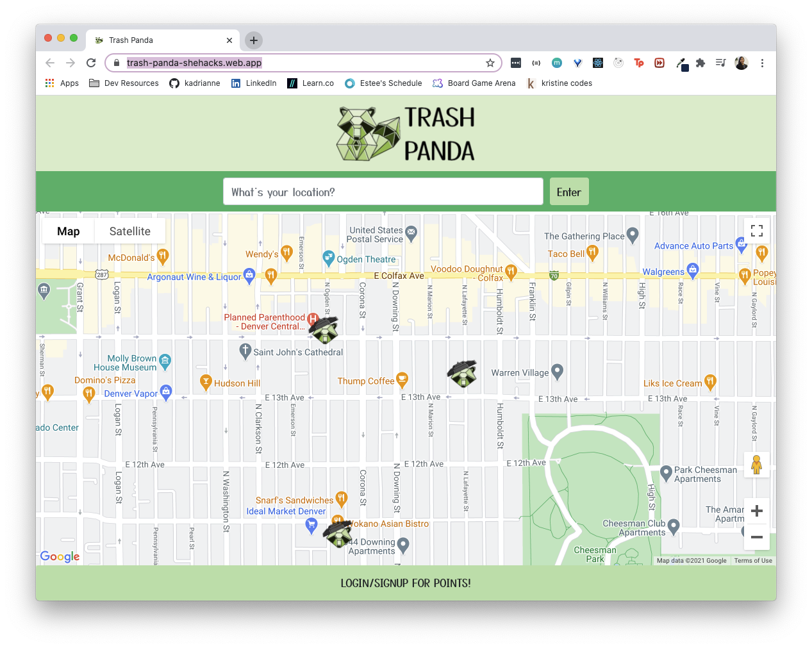The width and height of the screenshot is (812, 648).
Task: Select the Street View pegman
Action: [757, 465]
